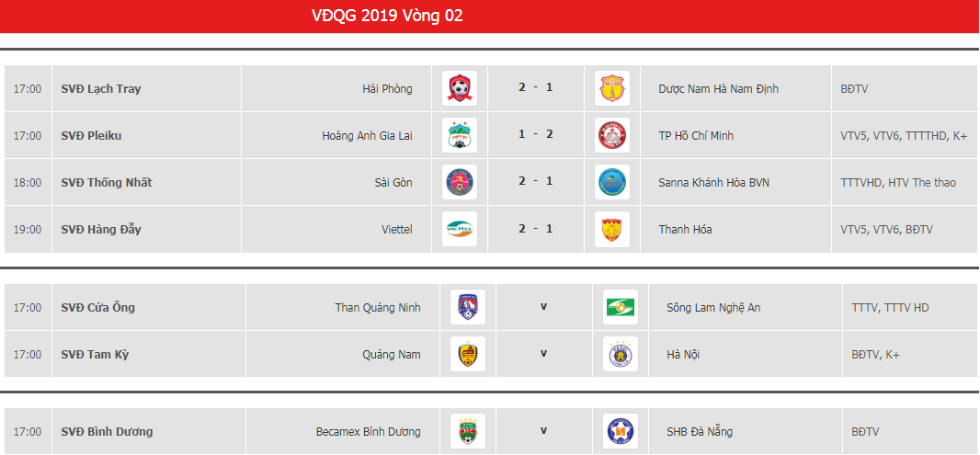Click the Hải Phòng 2 - 1 score
The width and height of the screenshot is (980, 455).
tap(535, 88)
